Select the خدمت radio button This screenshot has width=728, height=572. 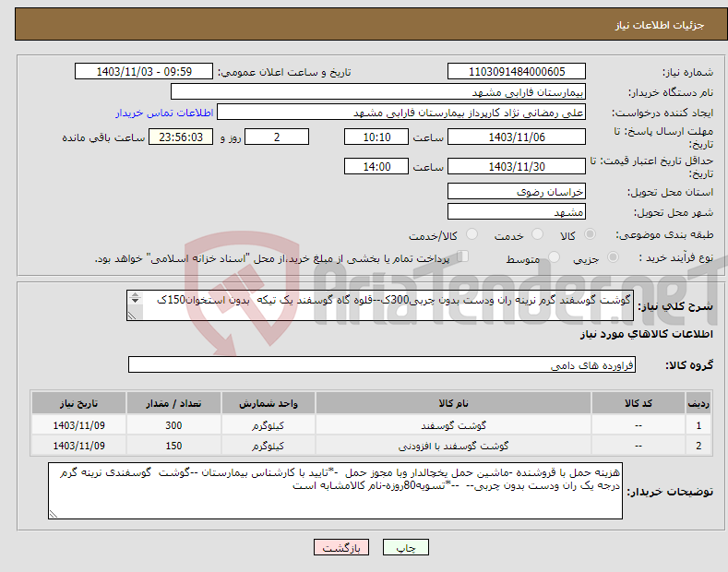537,234
